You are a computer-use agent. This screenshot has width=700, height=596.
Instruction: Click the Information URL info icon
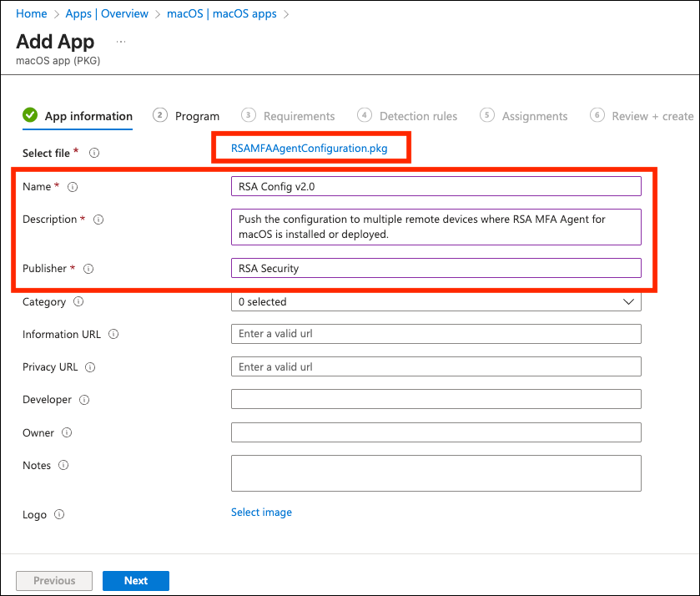[113, 335]
